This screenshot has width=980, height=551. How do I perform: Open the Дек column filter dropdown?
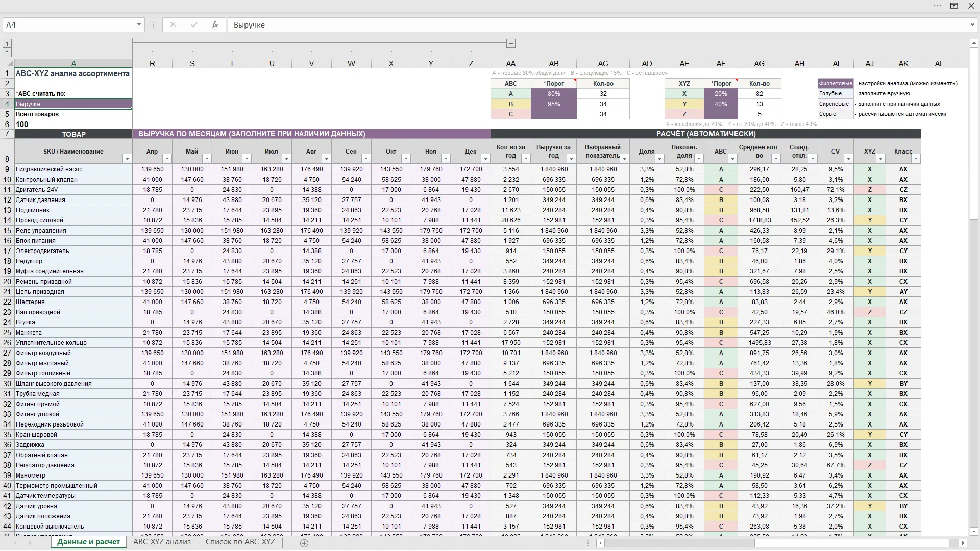pyautogui.click(x=485, y=159)
